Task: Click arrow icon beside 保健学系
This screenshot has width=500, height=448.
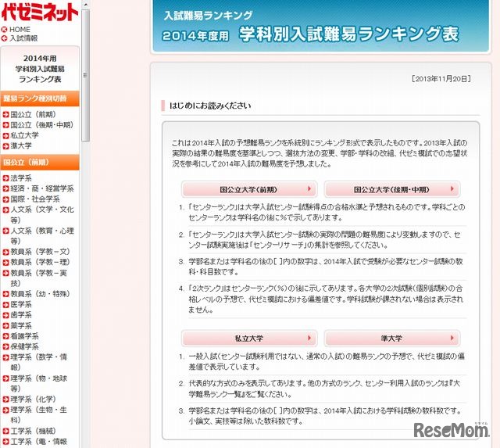Action: (5, 347)
